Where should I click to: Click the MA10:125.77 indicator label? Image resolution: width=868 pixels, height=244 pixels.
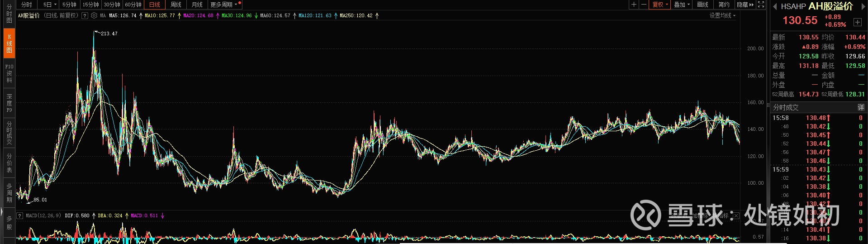(160, 15)
